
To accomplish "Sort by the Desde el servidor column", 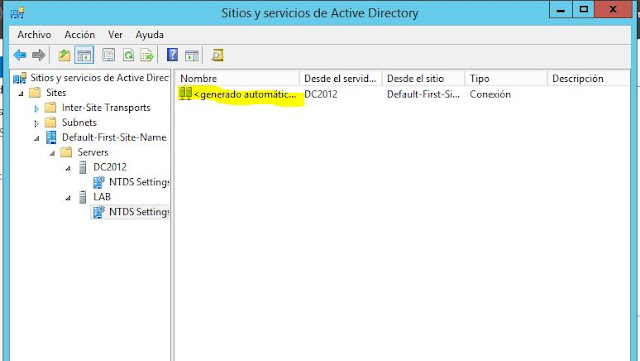I will point(341,78).
